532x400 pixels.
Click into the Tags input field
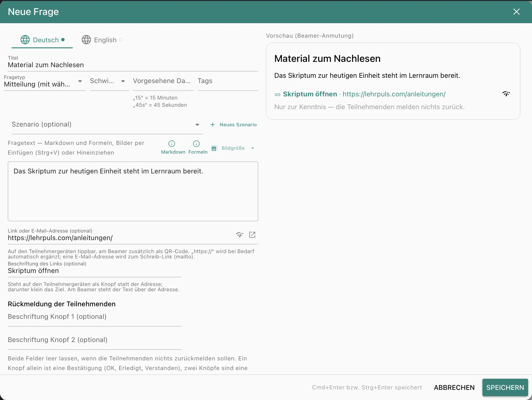coord(228,81)
